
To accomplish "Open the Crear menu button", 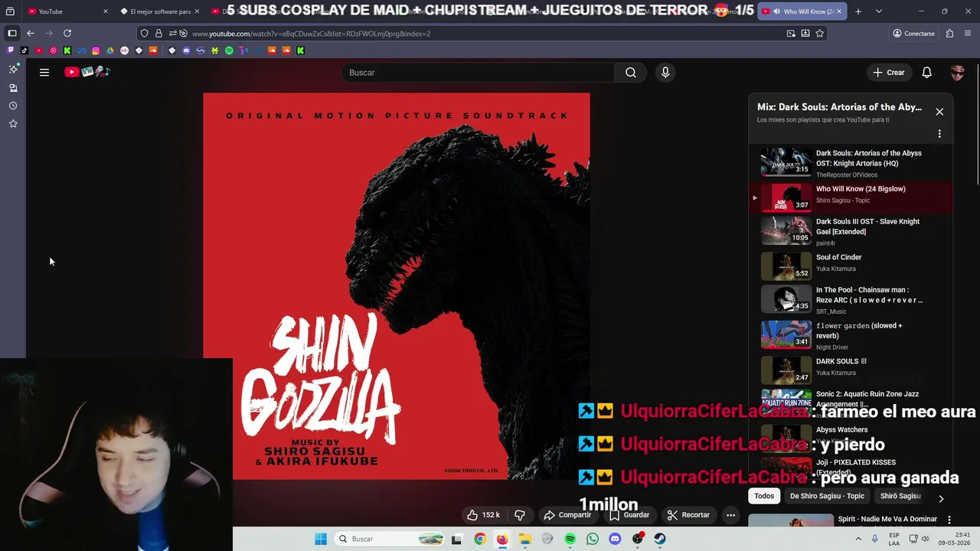I will [x=889, y=73].
